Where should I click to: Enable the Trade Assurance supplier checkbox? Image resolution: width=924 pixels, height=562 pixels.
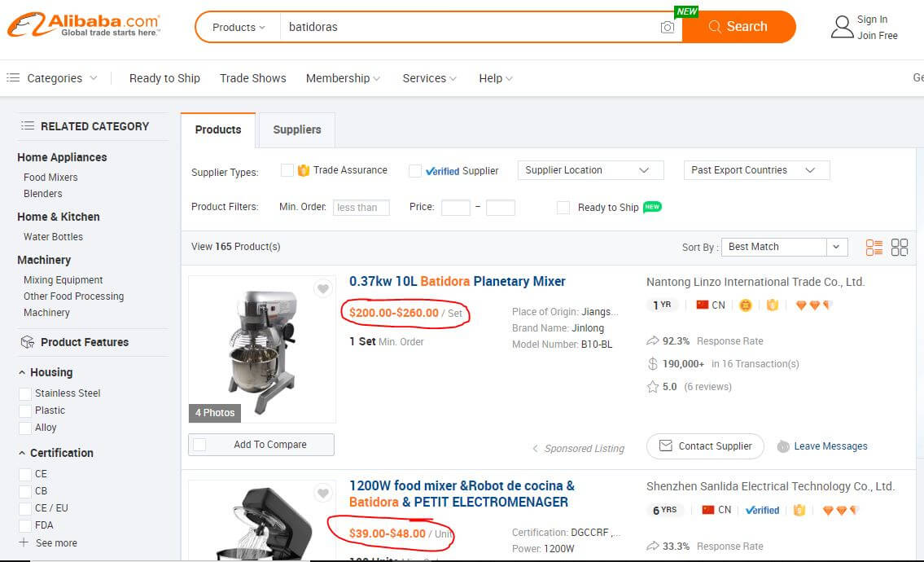pyautogui.click(x=287, y=170)
